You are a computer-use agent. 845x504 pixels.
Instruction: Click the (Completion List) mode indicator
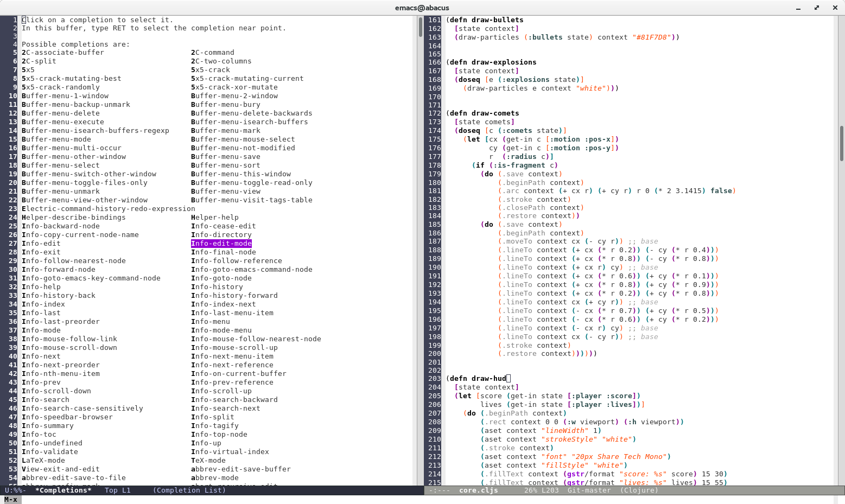[x=189, y=490]
